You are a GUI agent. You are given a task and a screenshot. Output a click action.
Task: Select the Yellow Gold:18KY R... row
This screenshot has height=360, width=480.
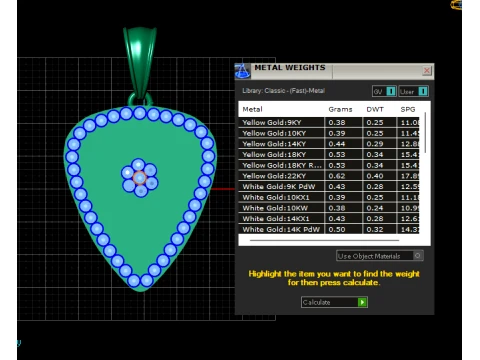click(x=328, y=165)
